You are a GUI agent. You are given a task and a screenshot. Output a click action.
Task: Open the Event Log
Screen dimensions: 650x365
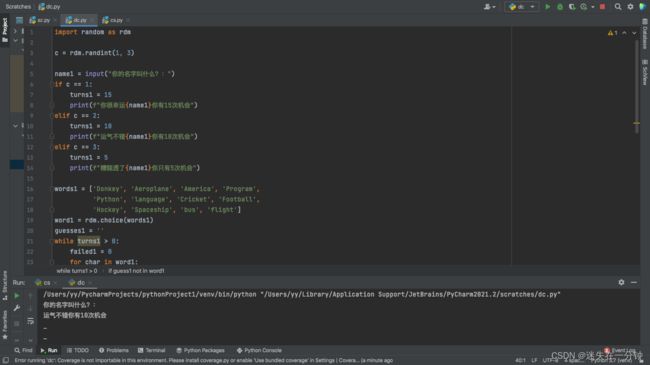point(620,350)
